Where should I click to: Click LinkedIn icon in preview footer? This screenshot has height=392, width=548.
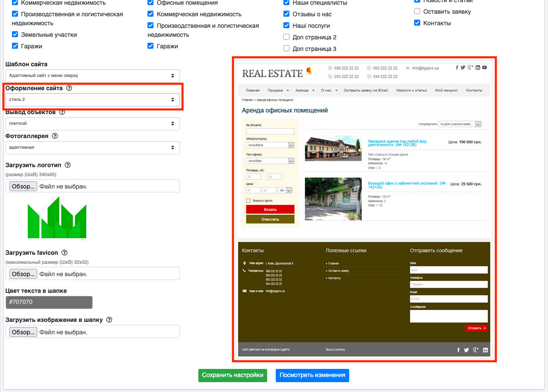click(485, 350)
